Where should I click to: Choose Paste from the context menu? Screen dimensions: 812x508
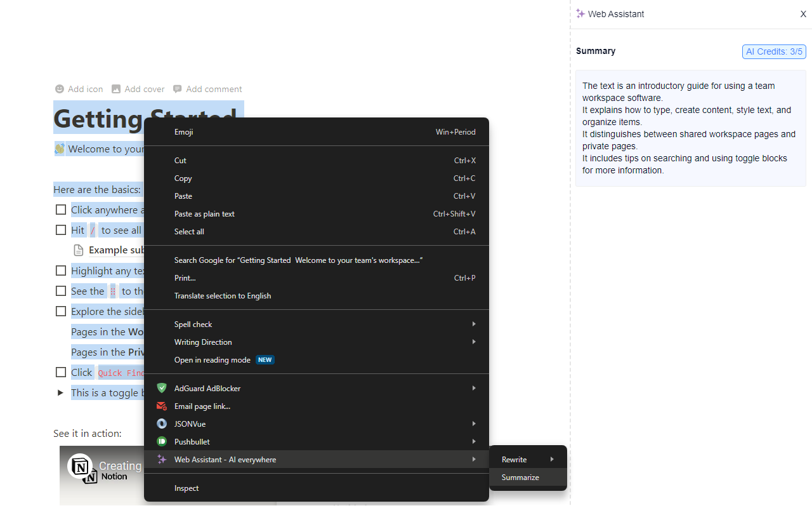click(317, 196)
